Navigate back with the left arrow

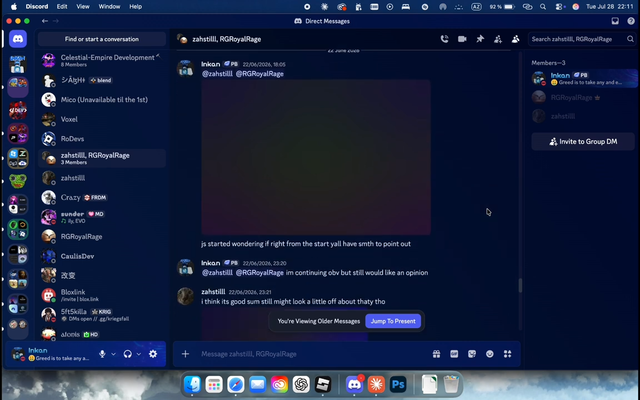(x=45, y=21)
